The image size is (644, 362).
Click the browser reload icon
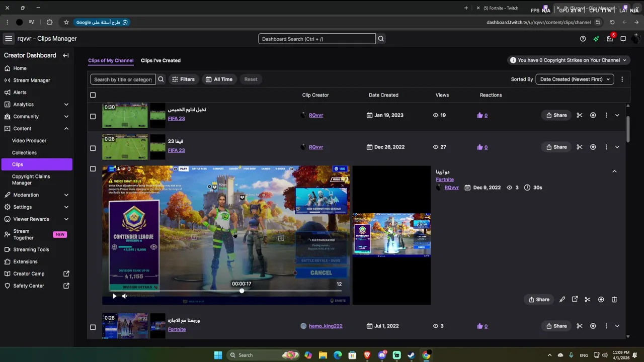coord(612,22)
